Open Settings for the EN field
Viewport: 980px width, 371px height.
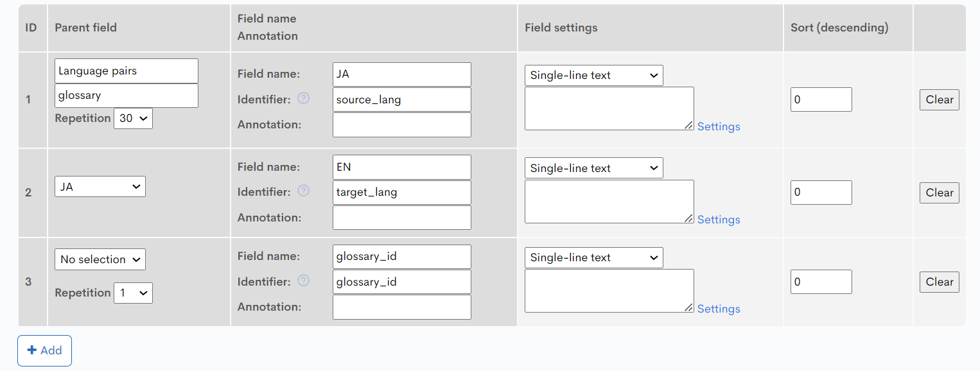718,220
